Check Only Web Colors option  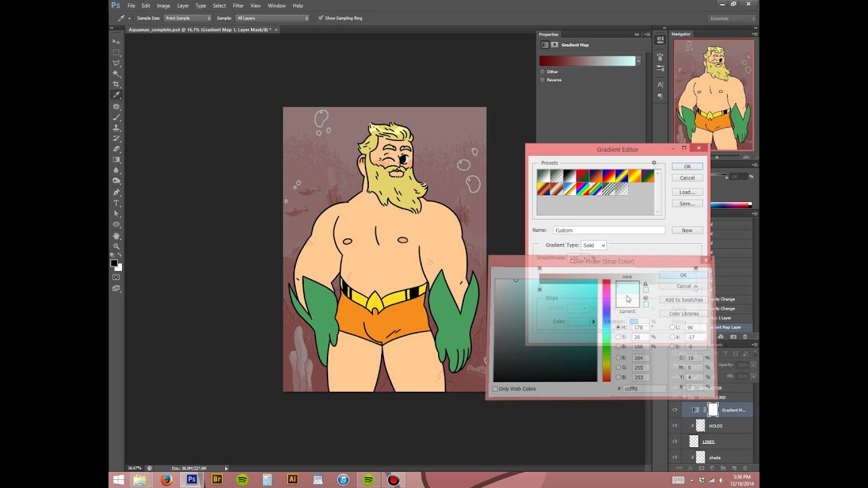point(495,389)
